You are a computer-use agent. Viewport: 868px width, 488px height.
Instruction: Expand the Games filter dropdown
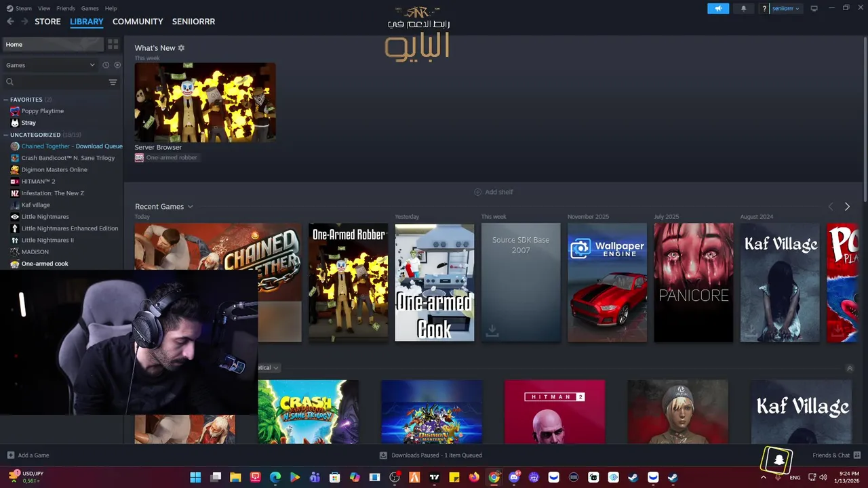tap(51, 65)
